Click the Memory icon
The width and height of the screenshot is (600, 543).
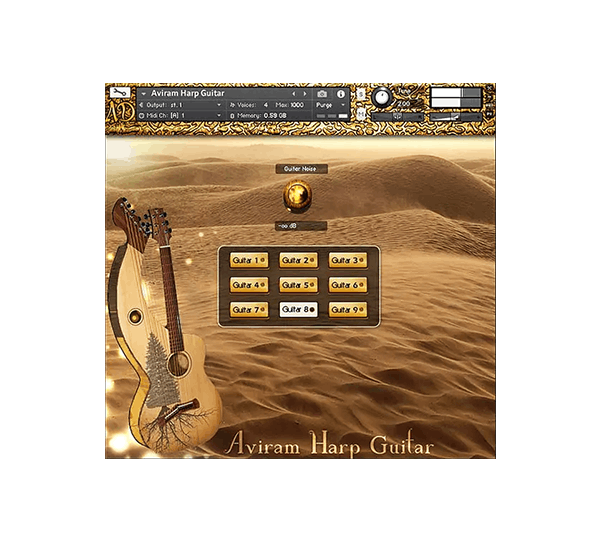tap(232, 116)
